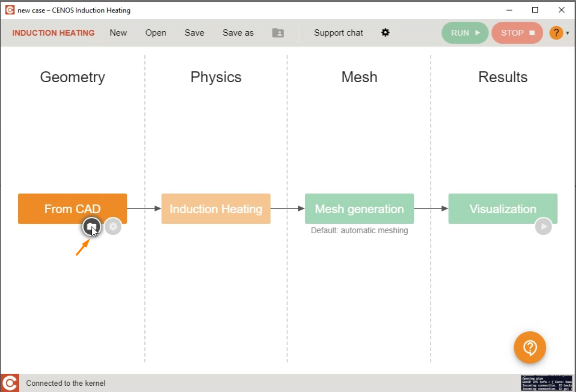Open the settings gear in toolbar
576x392 pixels.
385,33
